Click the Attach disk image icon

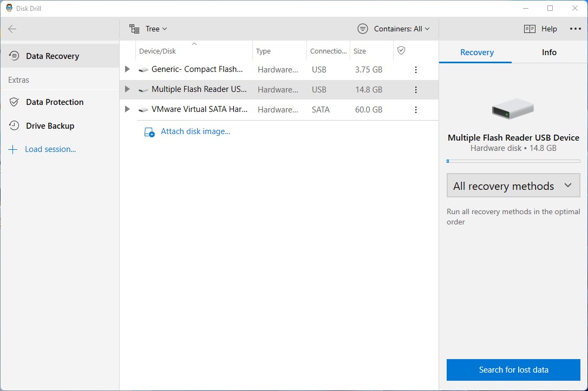(x=149, y=132)
